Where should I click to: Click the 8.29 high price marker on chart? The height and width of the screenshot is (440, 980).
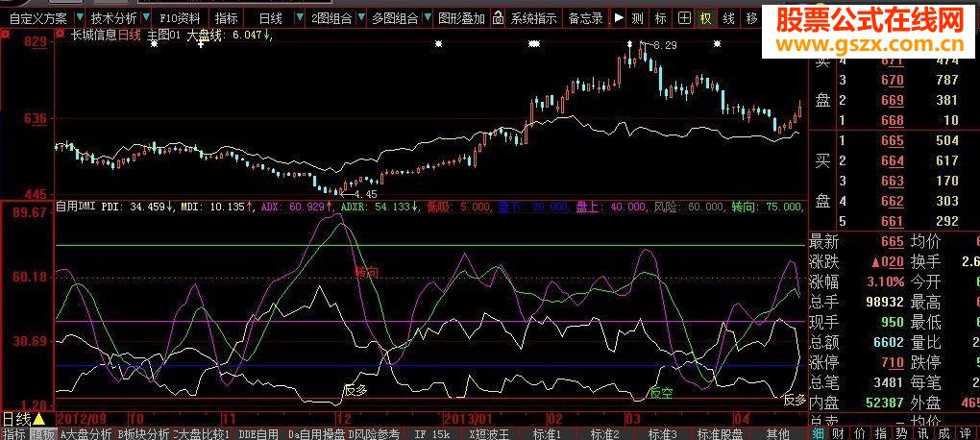point(666,45)
